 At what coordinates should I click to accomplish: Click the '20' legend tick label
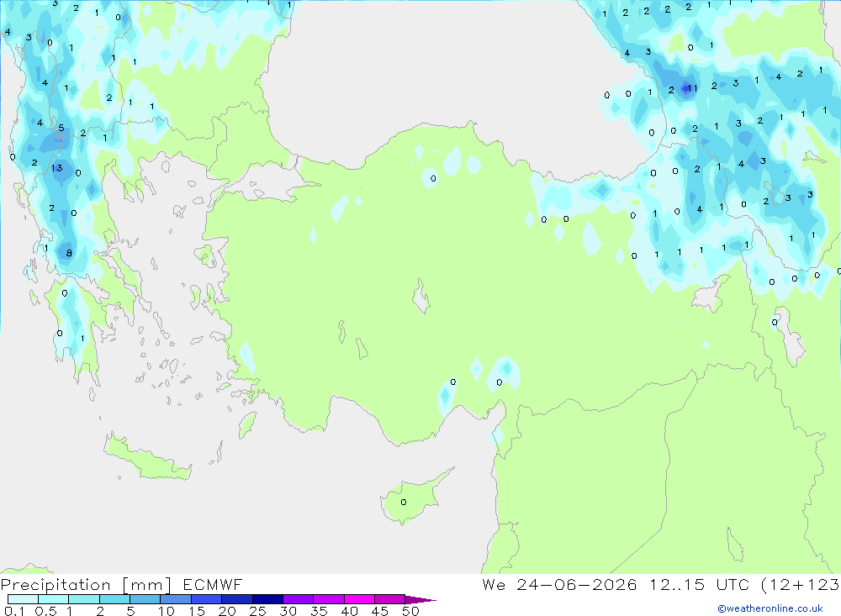tap(227, 611)
